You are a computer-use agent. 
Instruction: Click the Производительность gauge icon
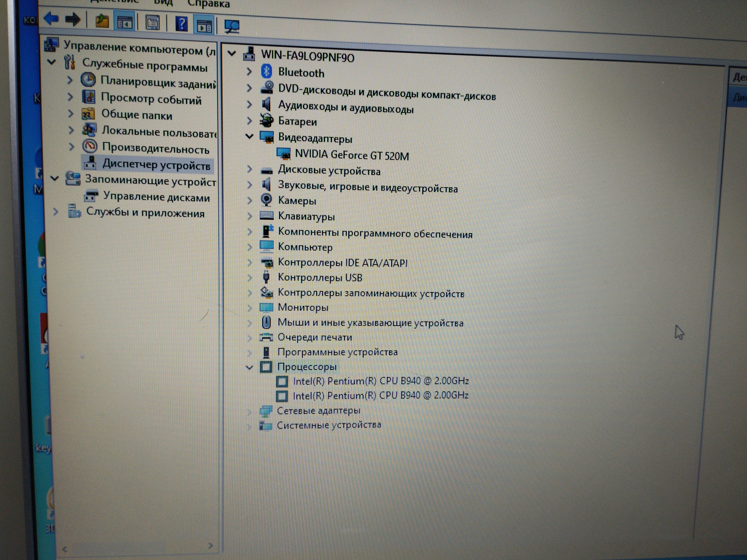pos(89,146)
